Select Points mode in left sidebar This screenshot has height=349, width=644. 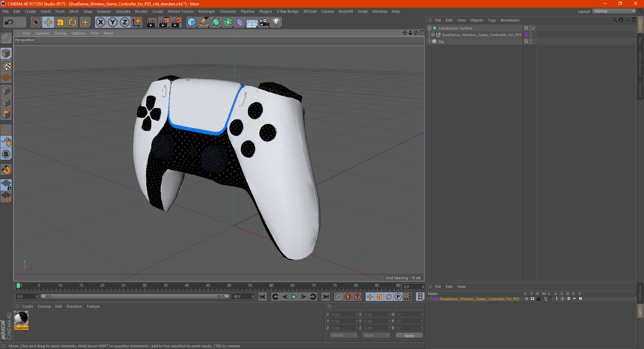click(6, 90)
